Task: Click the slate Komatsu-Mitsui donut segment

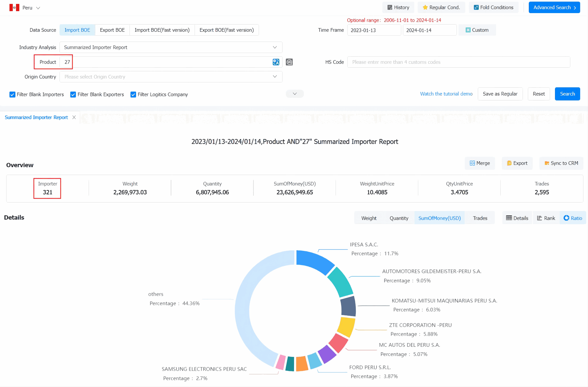Action: (348, 306)
